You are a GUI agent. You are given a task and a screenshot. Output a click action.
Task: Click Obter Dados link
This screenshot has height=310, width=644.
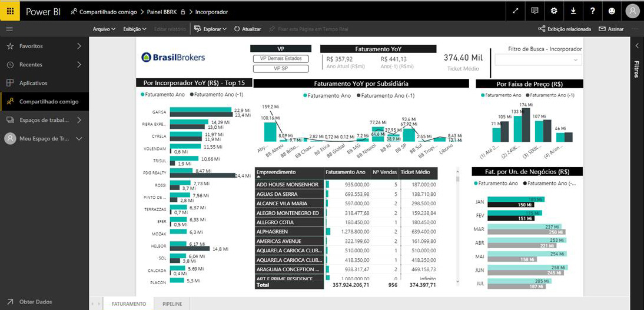point(35,302)
